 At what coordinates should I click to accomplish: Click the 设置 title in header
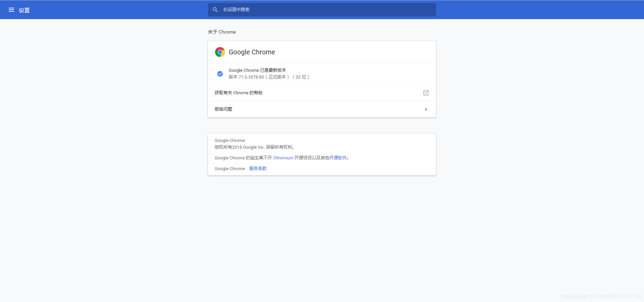pos(24,10)
